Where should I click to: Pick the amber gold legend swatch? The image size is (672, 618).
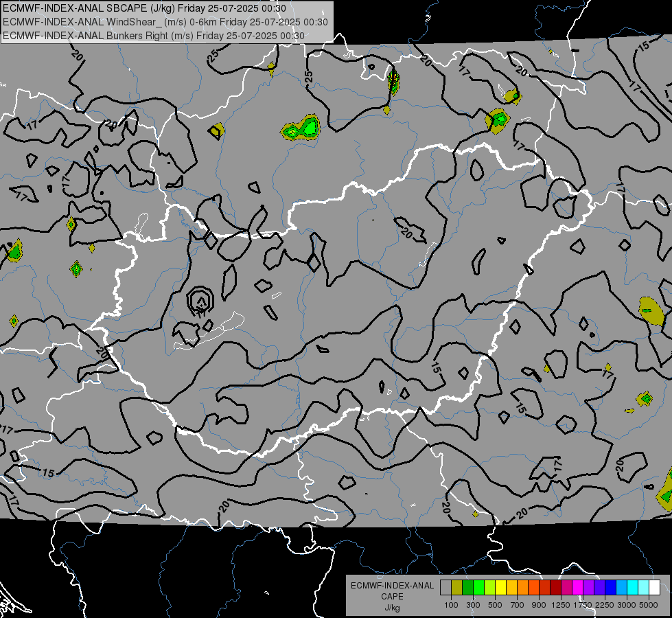pos(511,588)
